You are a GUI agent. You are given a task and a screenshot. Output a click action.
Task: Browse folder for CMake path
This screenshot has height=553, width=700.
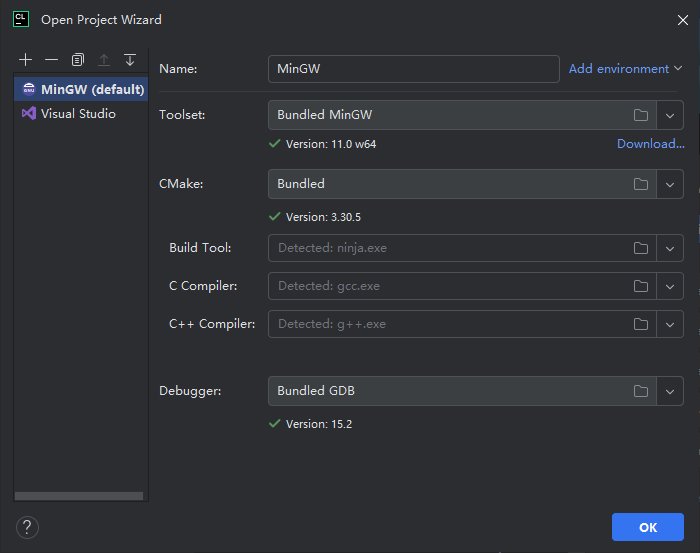click(x=641, y=184)
